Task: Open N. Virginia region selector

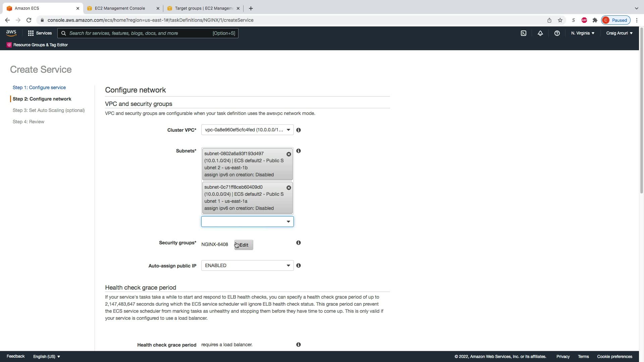Action: pos(583,33)
